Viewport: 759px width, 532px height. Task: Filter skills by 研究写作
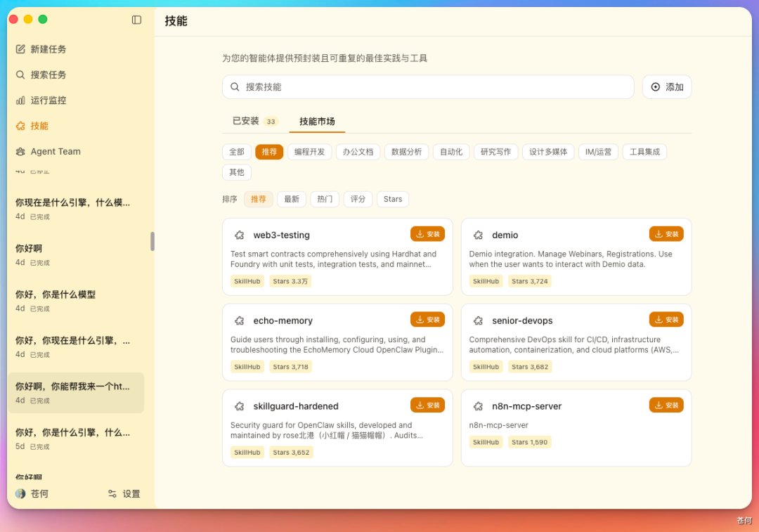[495, 152]
